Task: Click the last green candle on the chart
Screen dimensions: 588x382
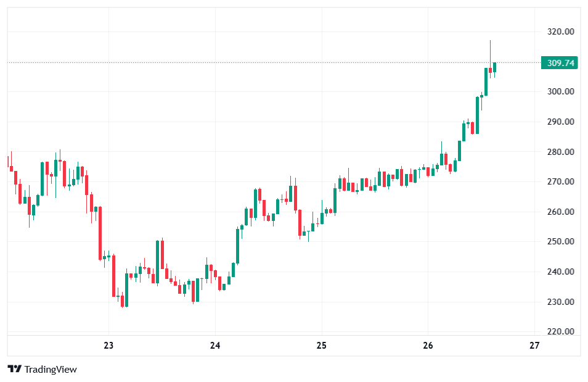Action: pyautogui.click(x=494, y=67)
